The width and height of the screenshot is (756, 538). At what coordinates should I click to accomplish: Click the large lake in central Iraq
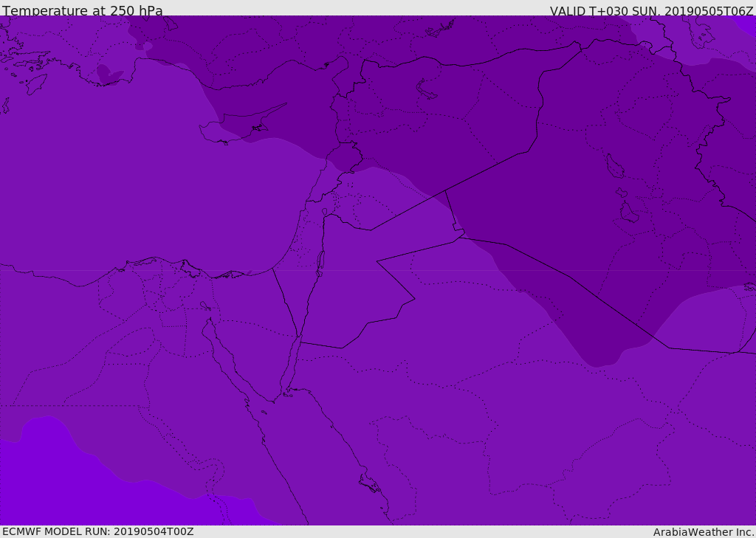614,166
